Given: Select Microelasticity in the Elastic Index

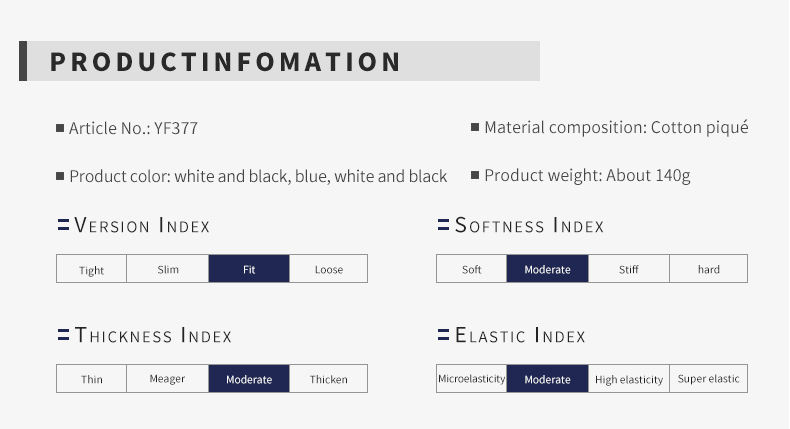Looking at the screenshot, I should coord(472,379).
